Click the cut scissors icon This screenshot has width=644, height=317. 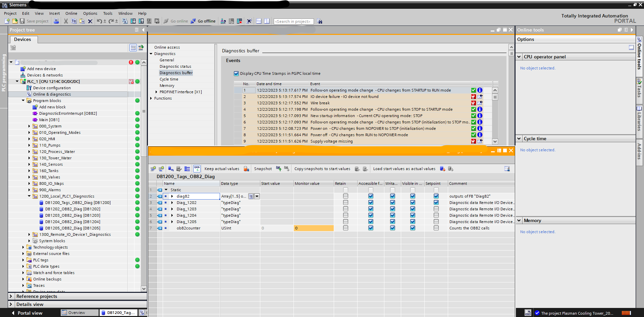pyautogui.click(x=66, y=21)
